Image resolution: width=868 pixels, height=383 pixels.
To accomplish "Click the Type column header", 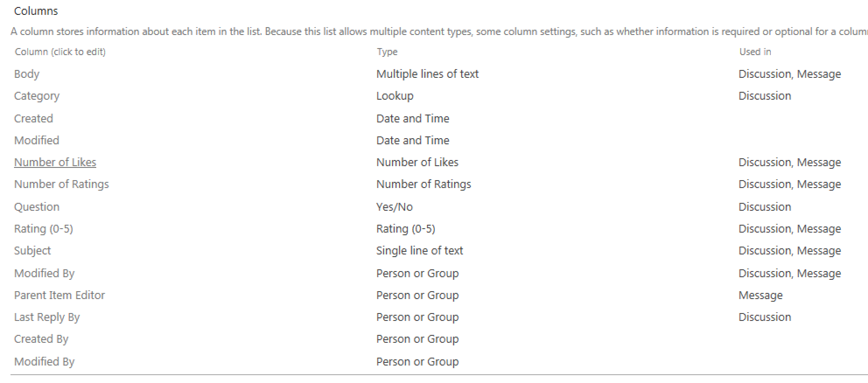I will 387,52.
